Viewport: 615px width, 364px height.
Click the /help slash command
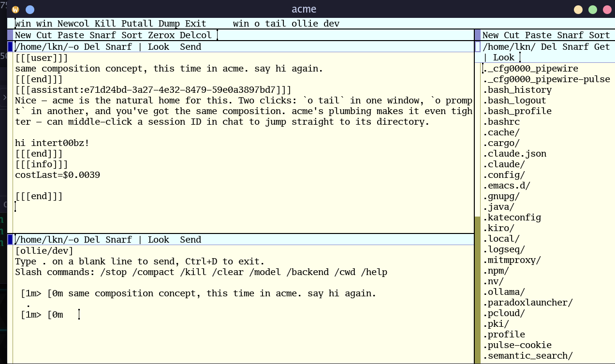click(374, 272)
